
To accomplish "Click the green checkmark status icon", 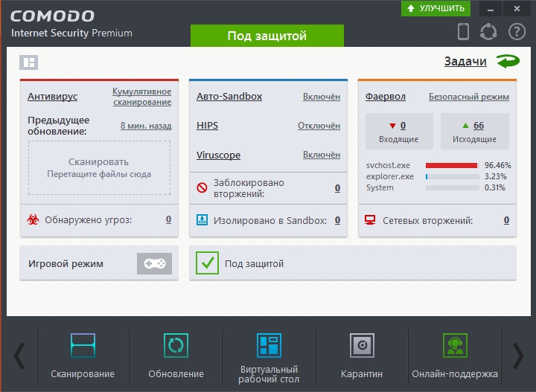I will pos(207,263).
